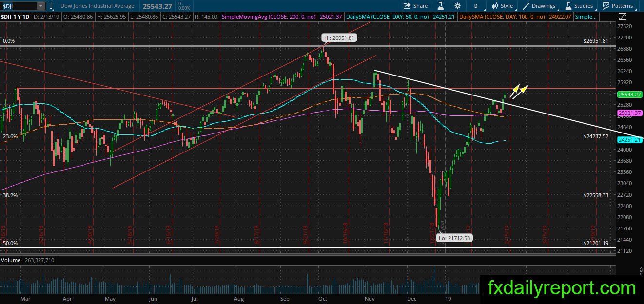Click the Volume label in lower panel
The image size is (644, 304).
tap(11, 260)
